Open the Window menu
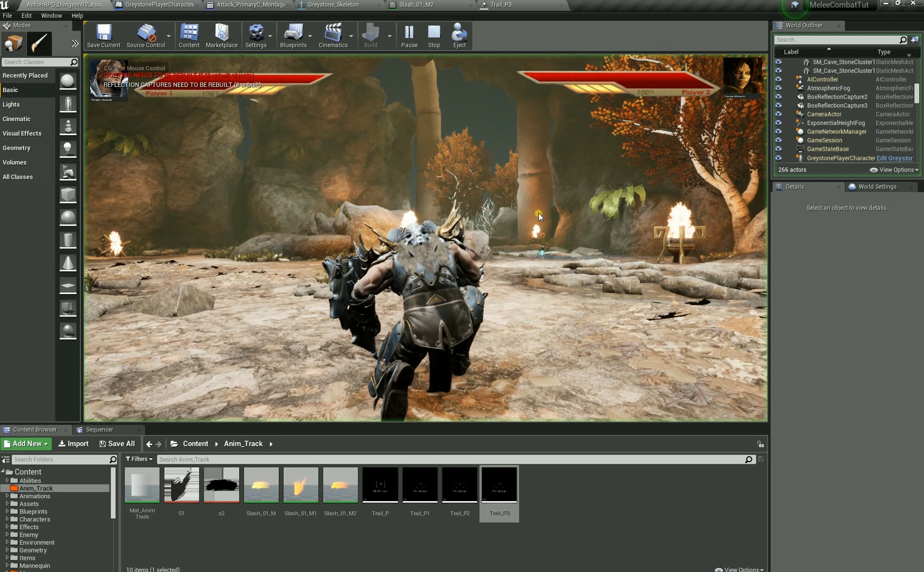The height and width of the screenshot is (572, 924). (x=51, y=16)
